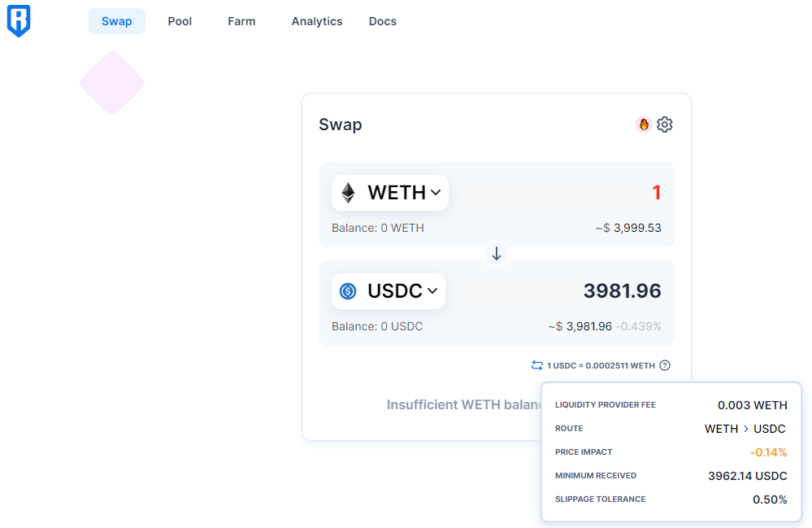The height and width of the screenshot is (528, 812).
Task: Click the question mark help icon
Action: pos(665,365)
